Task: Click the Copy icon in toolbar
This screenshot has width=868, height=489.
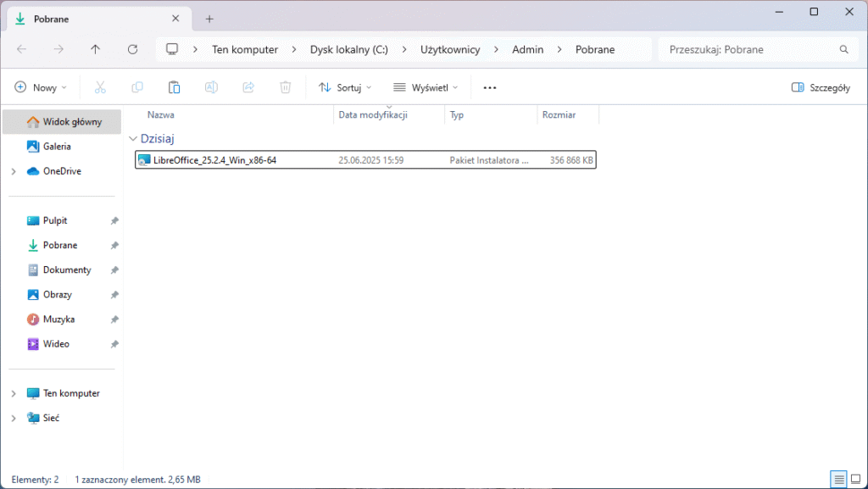Action: tap(137, 87)
